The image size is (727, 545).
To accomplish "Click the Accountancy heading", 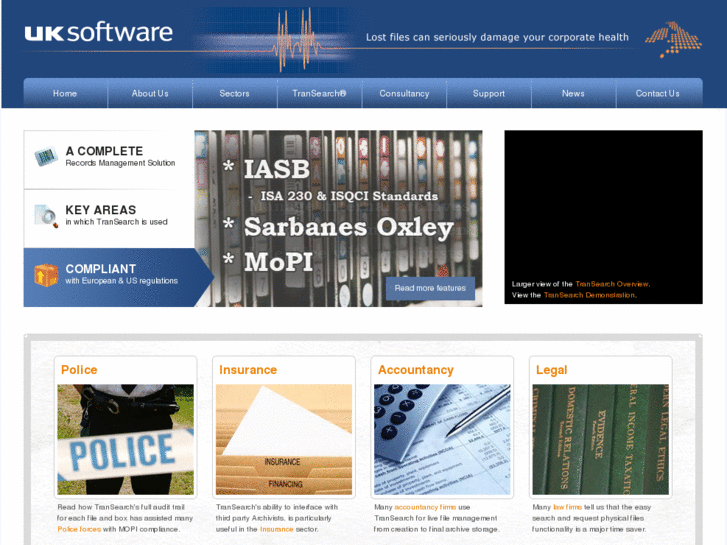I will (415, 370).
